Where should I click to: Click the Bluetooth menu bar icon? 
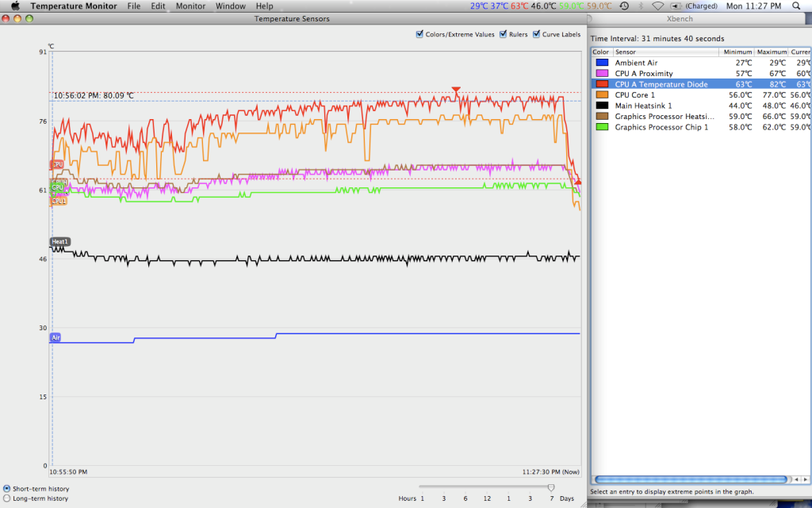pyautogui.click(x=641, y=6)
